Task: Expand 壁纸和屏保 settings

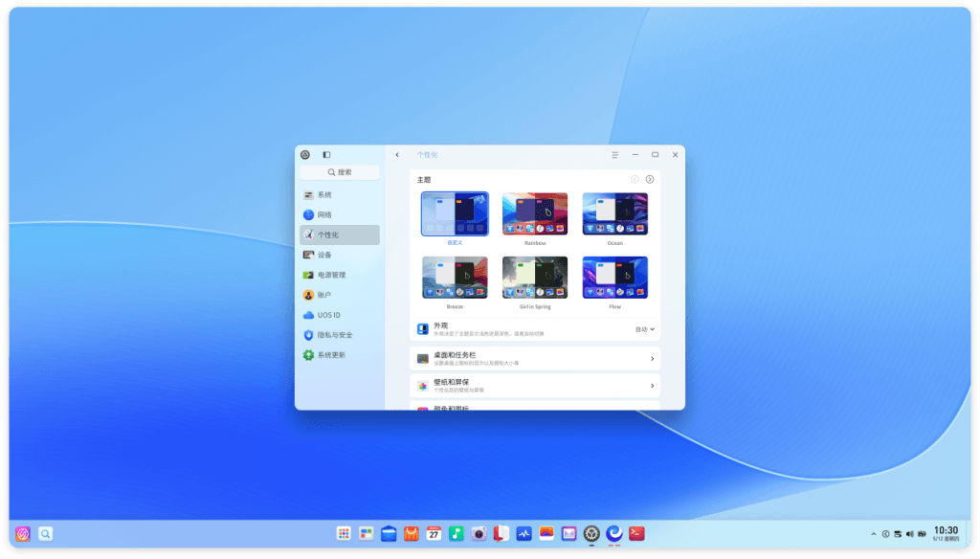Action: click(535, 385)
